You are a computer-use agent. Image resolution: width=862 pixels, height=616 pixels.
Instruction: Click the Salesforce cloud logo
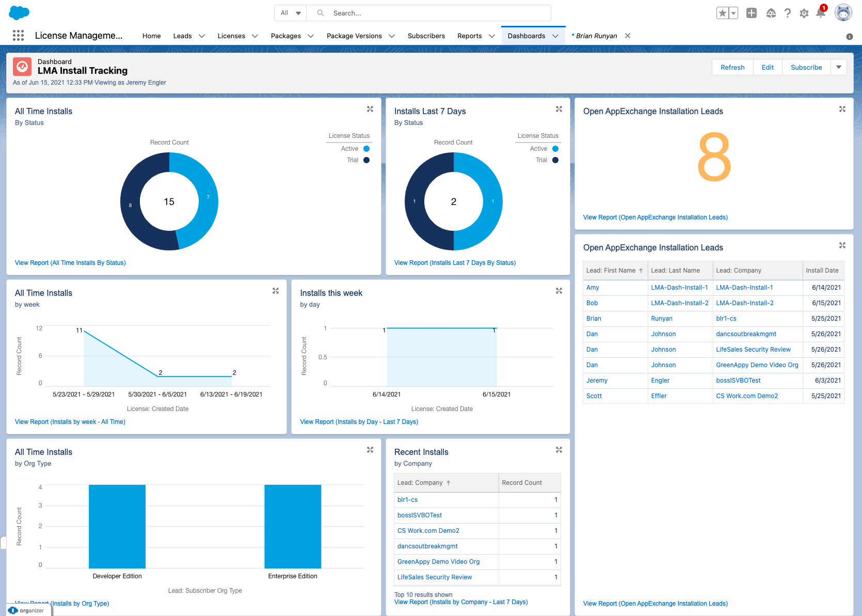[x=19, y=12]
